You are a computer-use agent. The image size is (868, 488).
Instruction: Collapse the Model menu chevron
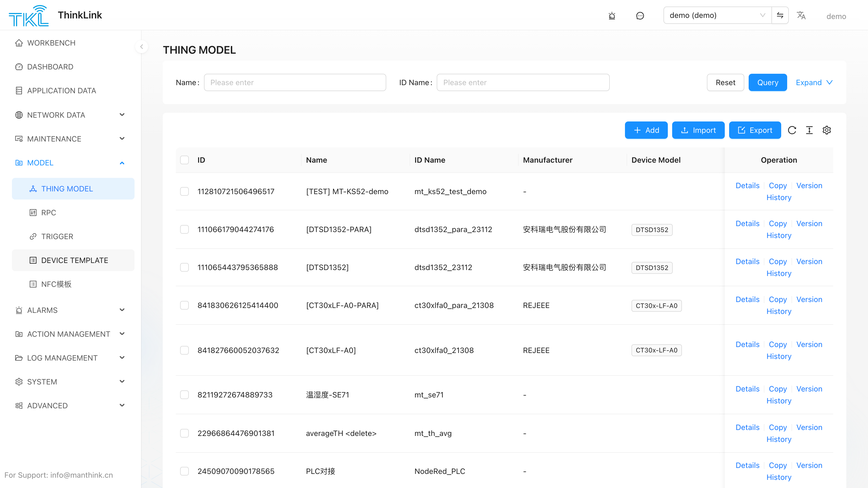(x=122, y=163)
